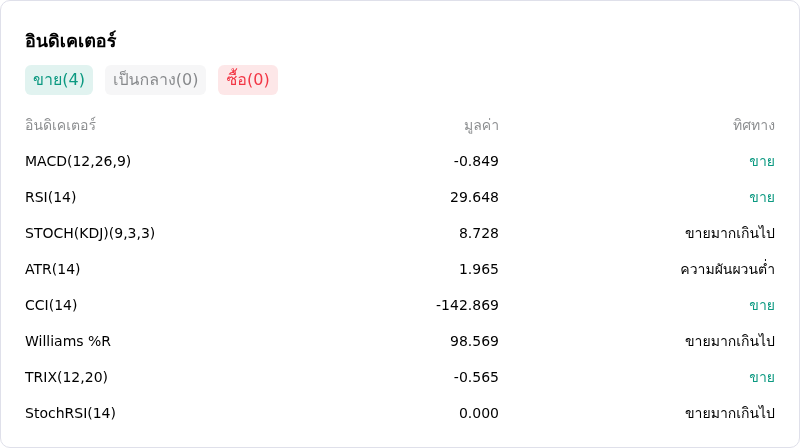Image resolution: width=800 pixels, height=448 pixels.
Task: Open the StochRSI(14) indicator row
Action: click(399, 413)
